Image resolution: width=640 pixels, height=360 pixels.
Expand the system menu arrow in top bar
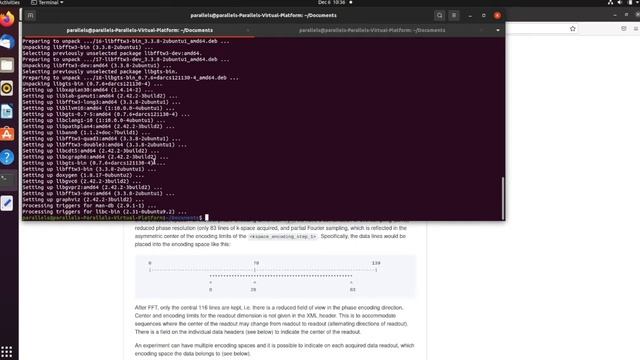click(638, 2)
